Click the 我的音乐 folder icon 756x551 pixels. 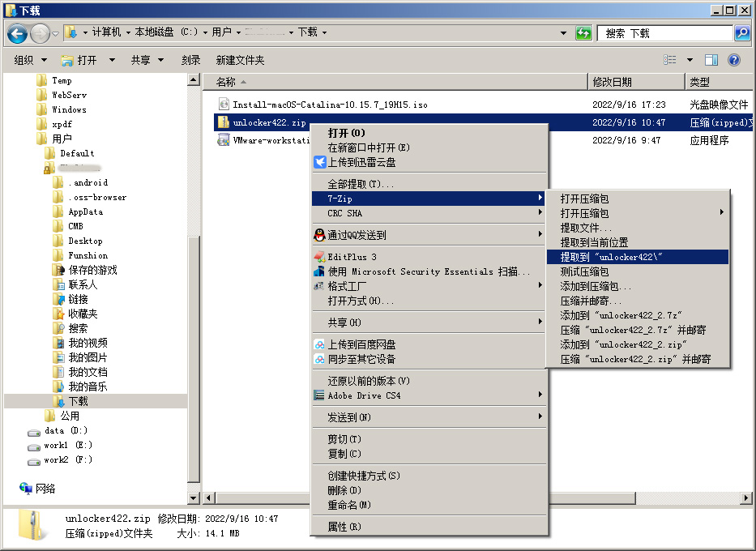(x=58, y=387)
